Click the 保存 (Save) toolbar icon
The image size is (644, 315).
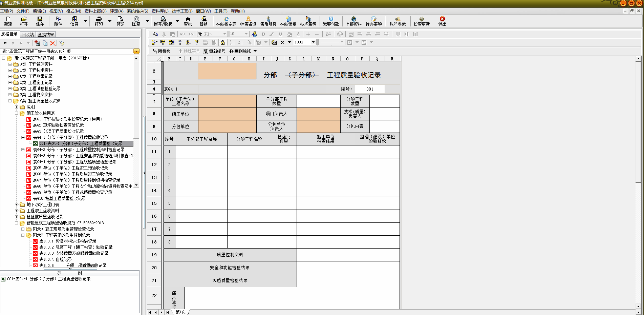click(x=40, y=21)
